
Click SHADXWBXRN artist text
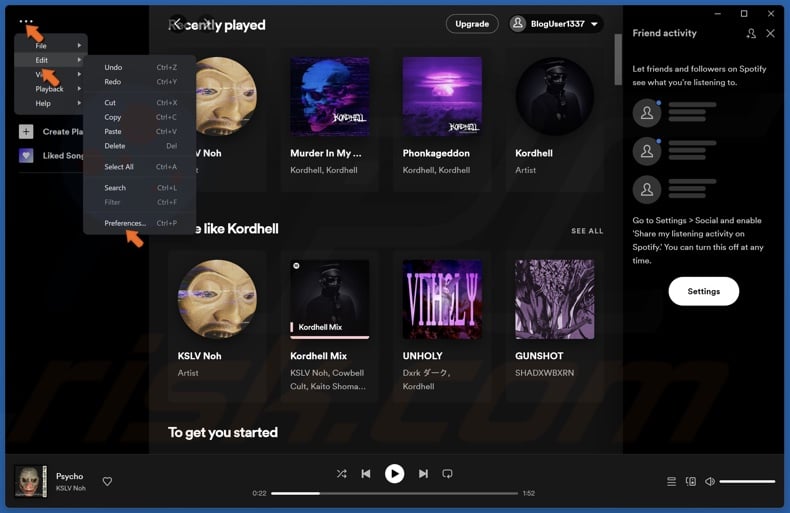pos(545,373)
